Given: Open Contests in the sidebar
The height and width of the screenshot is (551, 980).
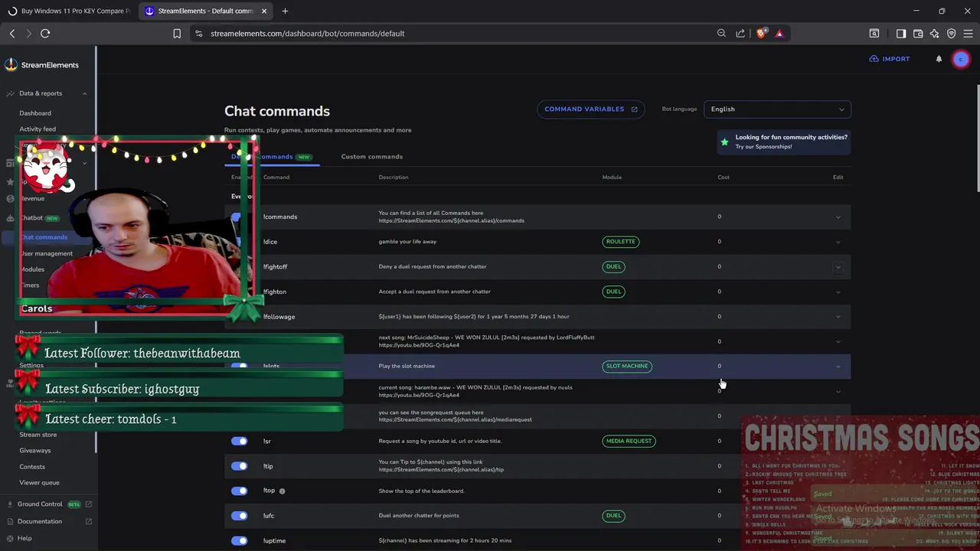Looking at the screenshot, I should [x=32, y=467].
